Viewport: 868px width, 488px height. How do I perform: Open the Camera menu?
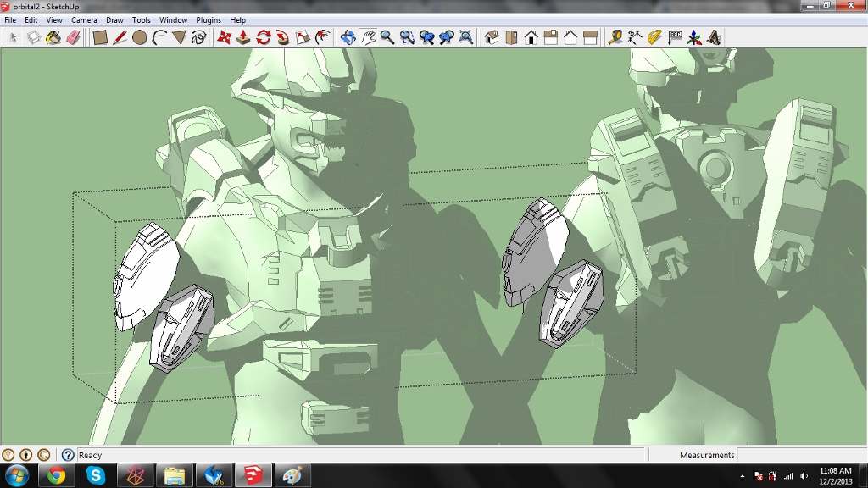(x=84, y=20)
